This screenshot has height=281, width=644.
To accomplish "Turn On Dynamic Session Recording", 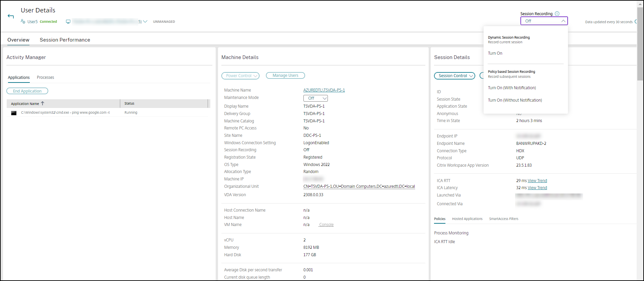I will pos(495,53).
